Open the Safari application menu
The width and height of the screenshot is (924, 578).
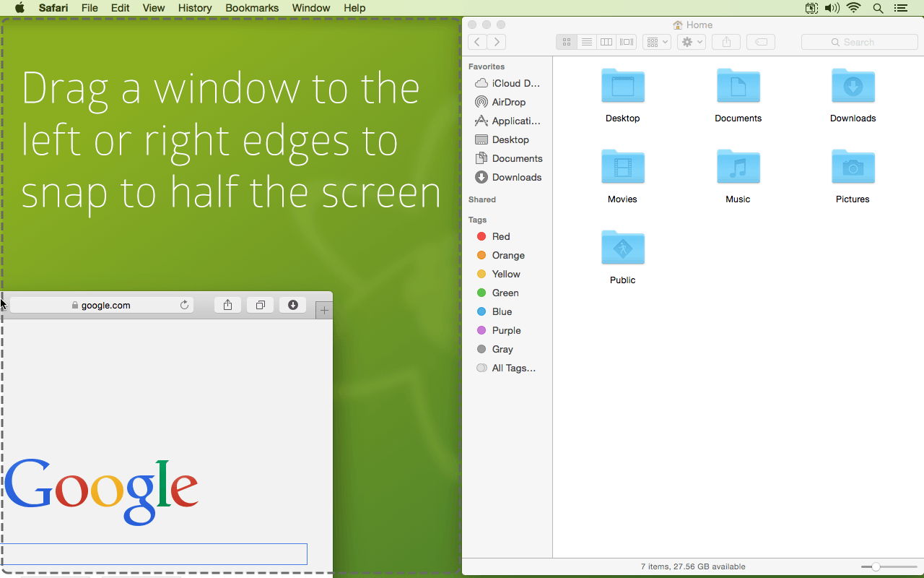click(x=53, y=8)
